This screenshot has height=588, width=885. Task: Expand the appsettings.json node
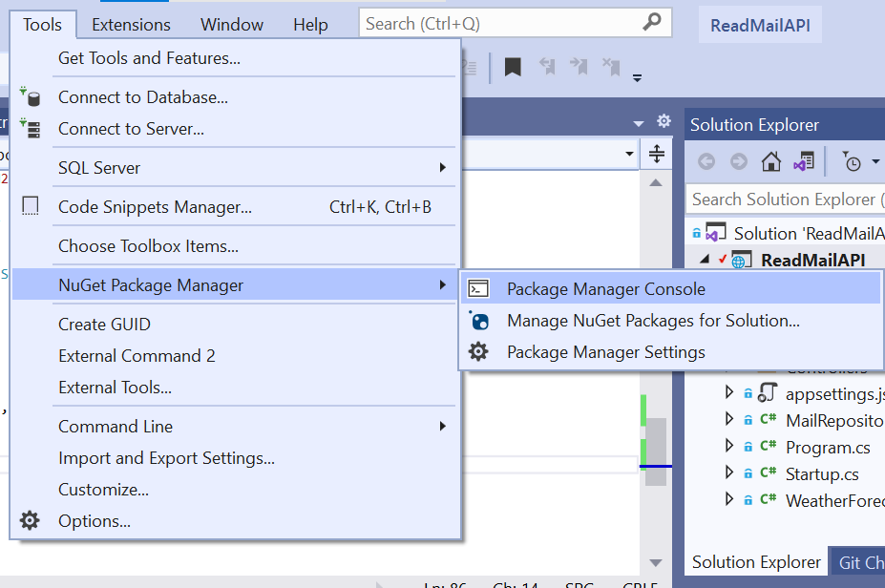729,392
